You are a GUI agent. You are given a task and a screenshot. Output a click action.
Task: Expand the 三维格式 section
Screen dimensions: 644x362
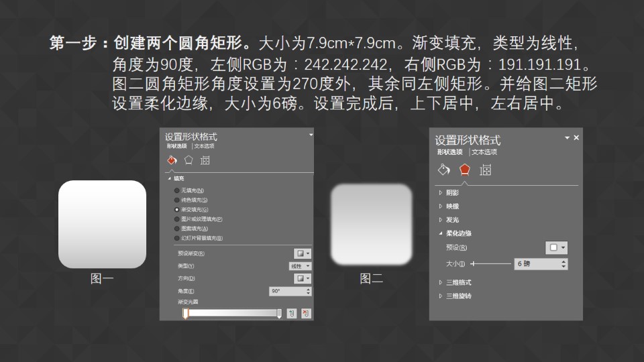[x=458, y=282]
